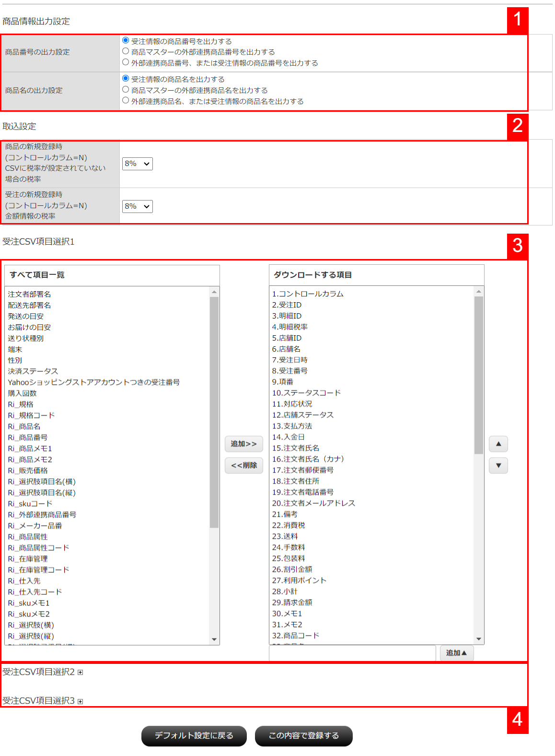Select Ri_商品名 in all items list
555x756 pixels.
click(x=24, y=426)
